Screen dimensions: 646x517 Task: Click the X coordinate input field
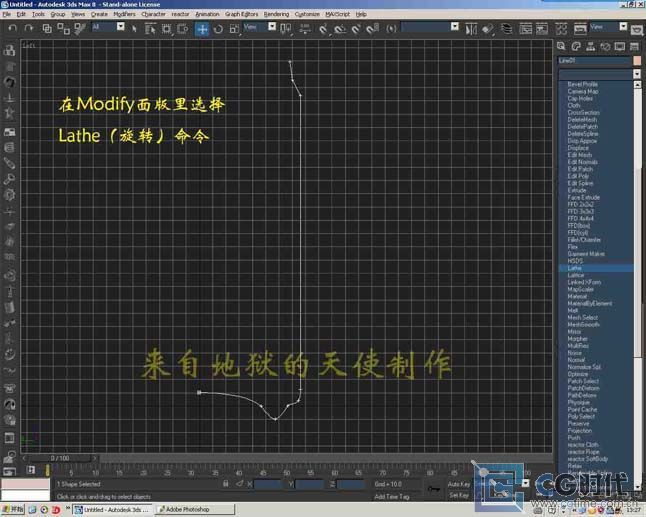(x=268, y=484)
